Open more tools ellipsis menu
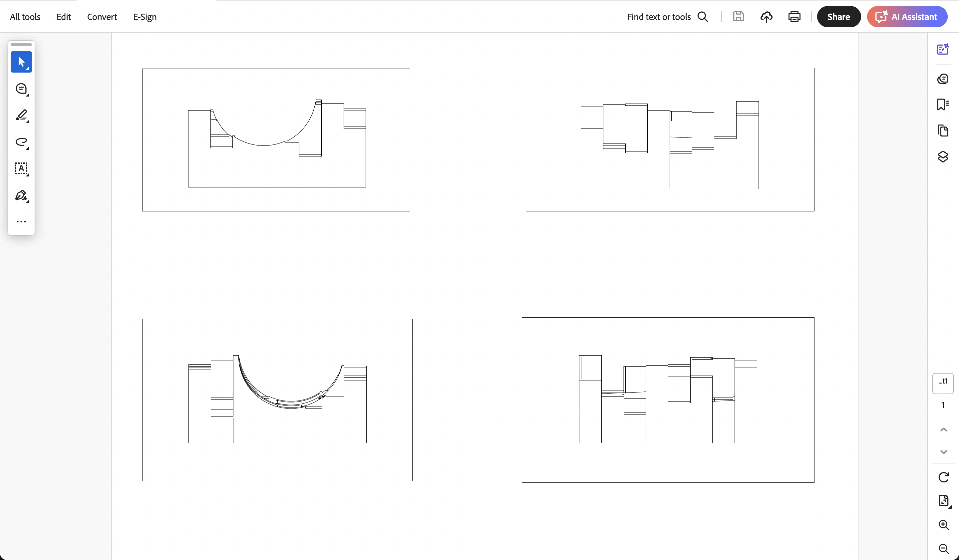 21,221
